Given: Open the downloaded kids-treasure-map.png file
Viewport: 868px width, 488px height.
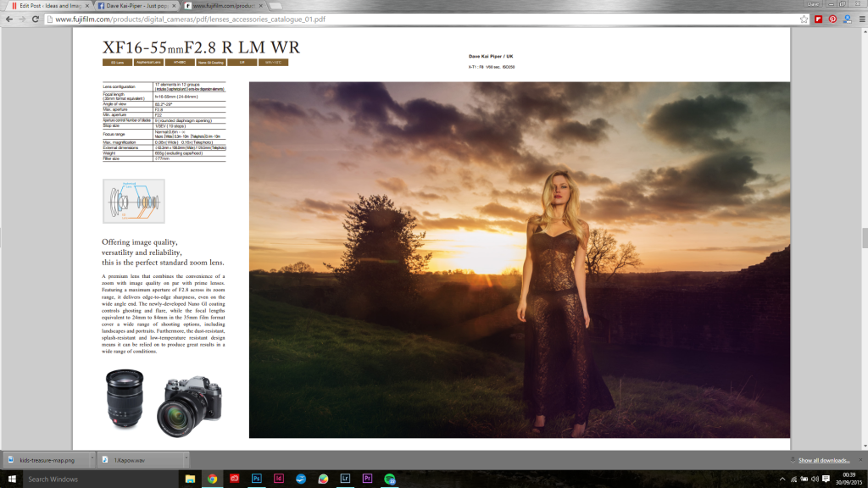Looking at the screenshot, I should tap(47, 460).
